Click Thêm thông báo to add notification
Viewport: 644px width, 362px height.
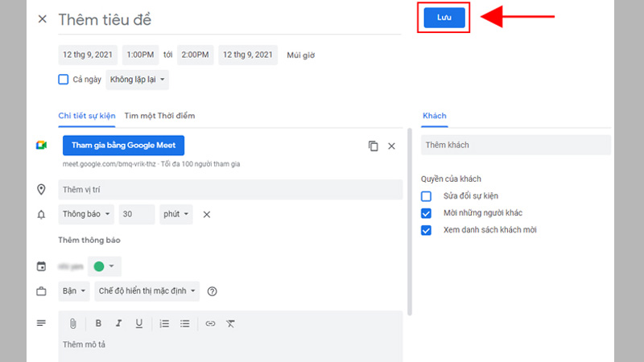(x=89, y=240)
